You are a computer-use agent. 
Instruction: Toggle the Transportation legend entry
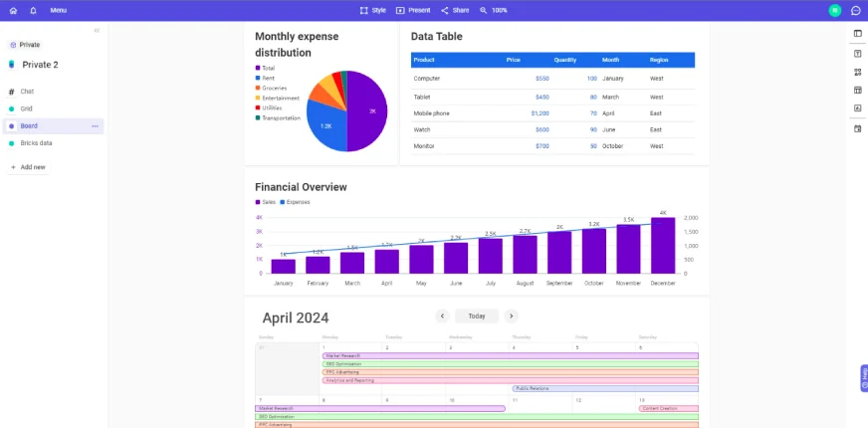pos(278,117)
